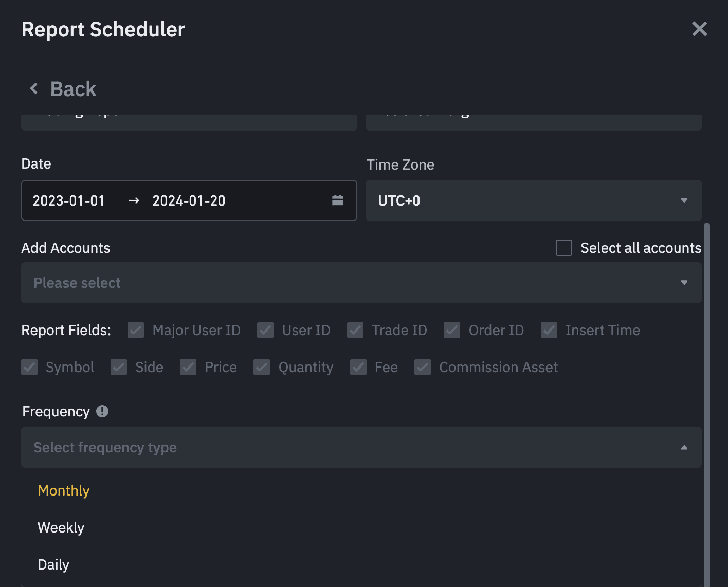Click the Frequency info icon

(x=102, y=411)
